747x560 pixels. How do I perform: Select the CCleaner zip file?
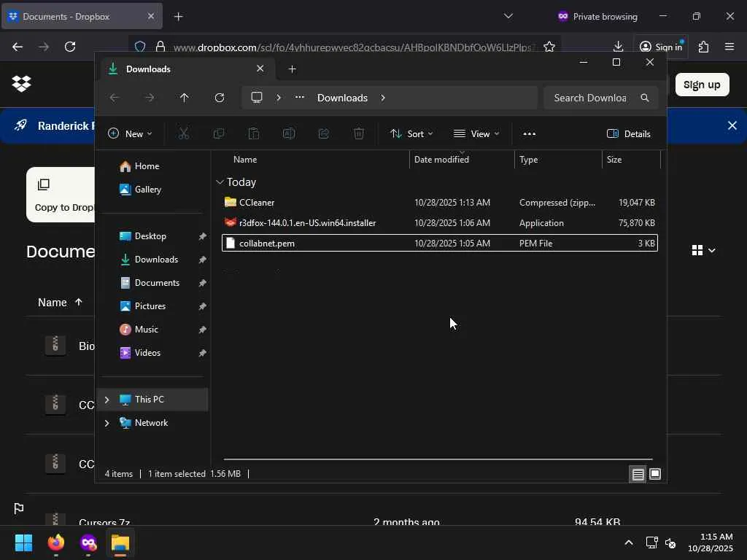coord(440,203)
